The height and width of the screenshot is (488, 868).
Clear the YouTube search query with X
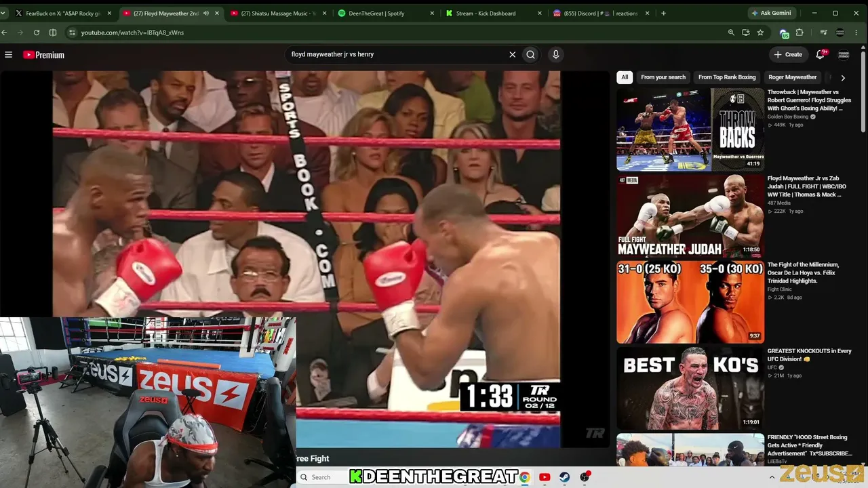point(512,55)
